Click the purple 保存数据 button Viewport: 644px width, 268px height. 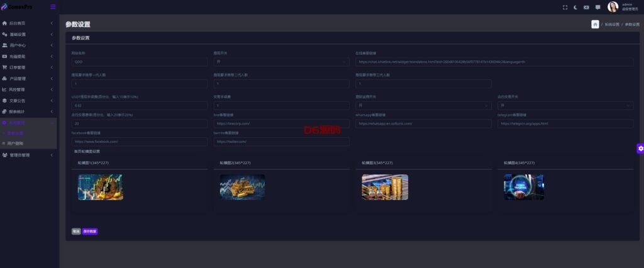point(90,232)
